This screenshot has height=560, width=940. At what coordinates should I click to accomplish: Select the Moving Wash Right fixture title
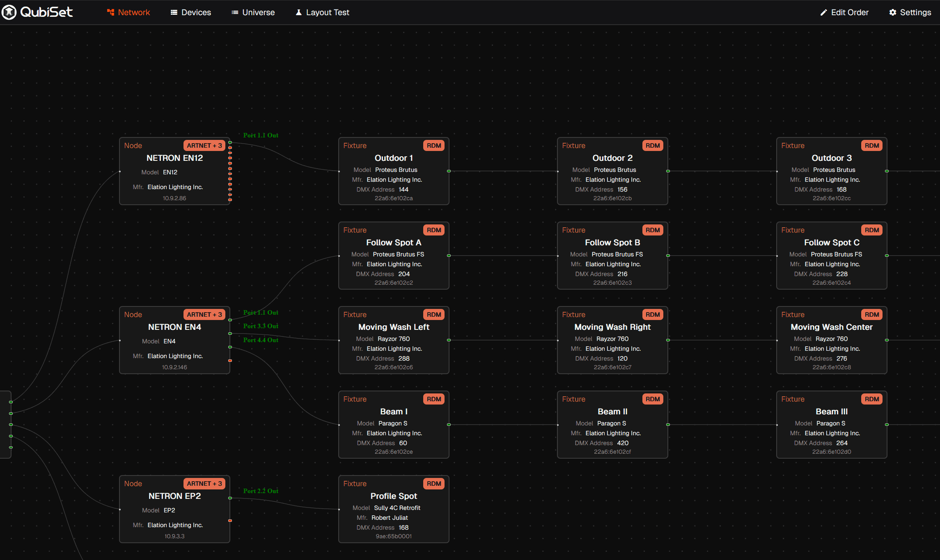click(x=612, y=327)
